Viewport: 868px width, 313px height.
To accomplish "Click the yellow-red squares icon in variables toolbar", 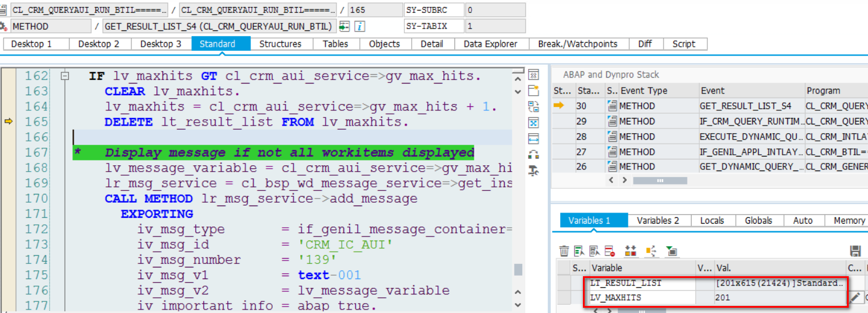I will pos(630,251).
